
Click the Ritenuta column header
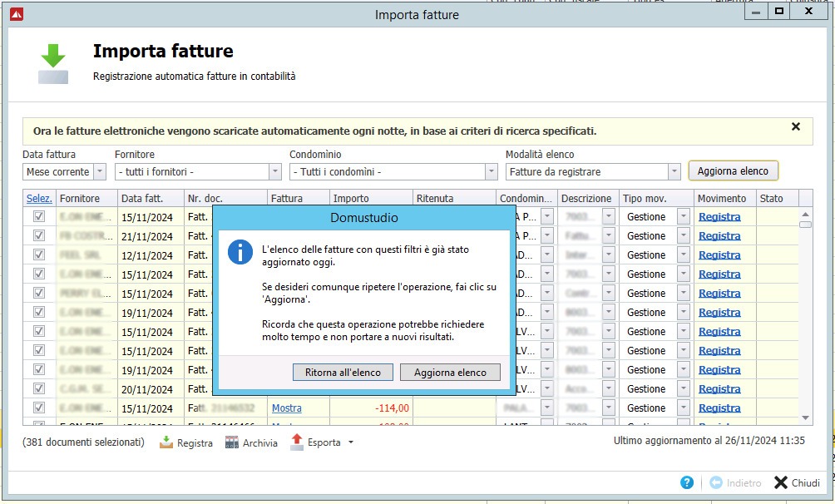[454, 198]
